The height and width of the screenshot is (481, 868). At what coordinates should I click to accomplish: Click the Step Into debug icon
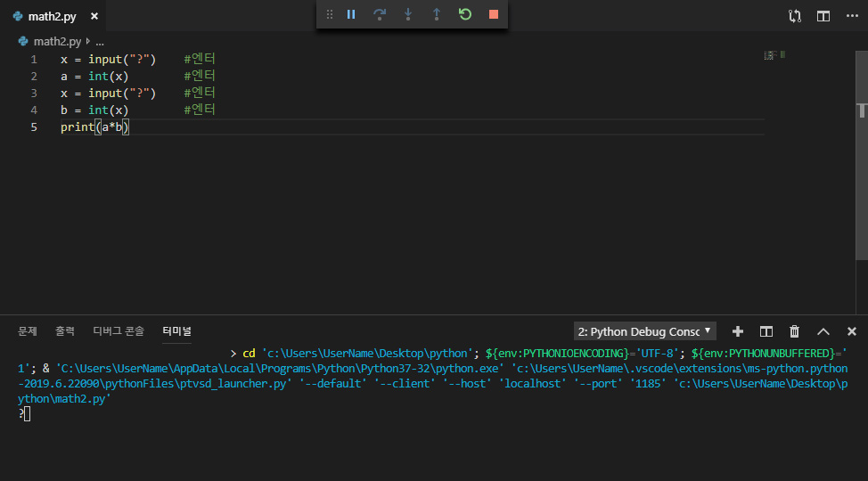pos(408,14)
